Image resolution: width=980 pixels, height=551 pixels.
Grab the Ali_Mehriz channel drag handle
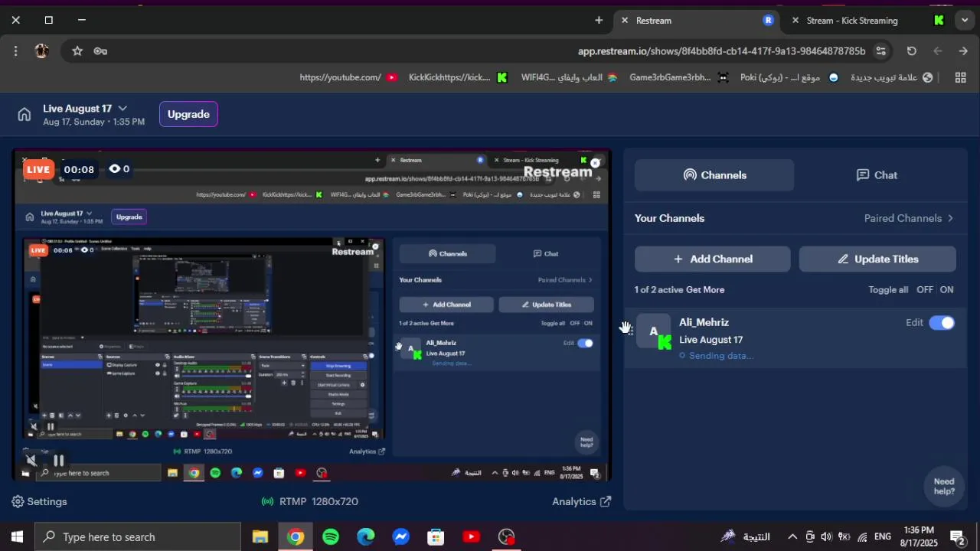pos(629,329)
